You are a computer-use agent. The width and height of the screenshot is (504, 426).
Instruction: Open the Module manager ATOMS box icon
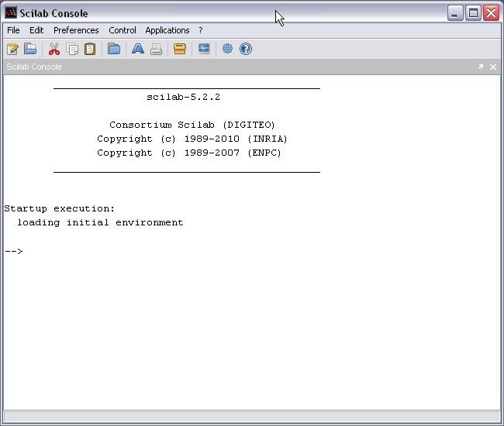pyautogui.click(x=180, y=49)
